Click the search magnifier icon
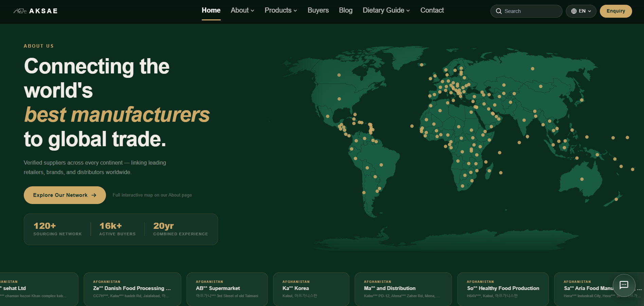Viewport: 644px width, 306px height. click(499, 11)
